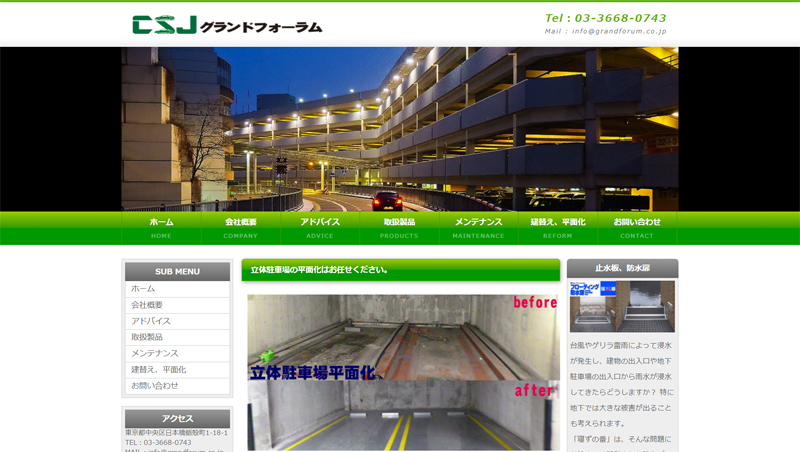Click the CSJ グランドフォーラム logo
800x452 pixels.
click(x=227, y=25)
